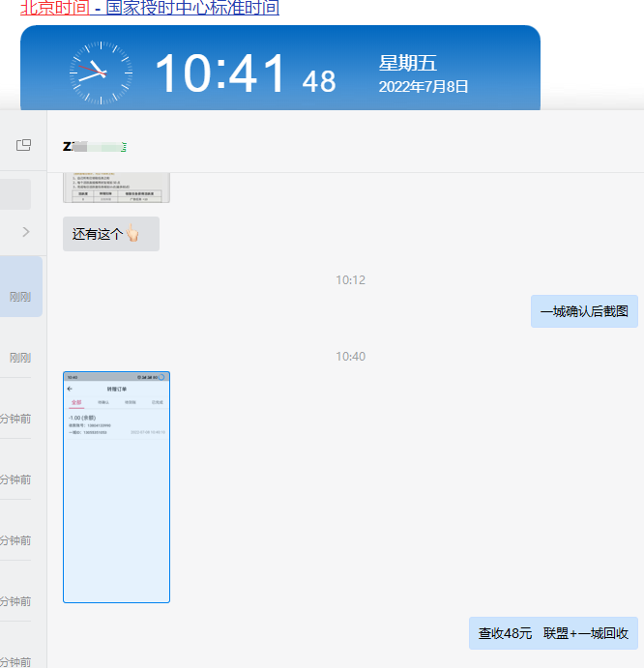Click the analog clock face icon
Screen dimensions: 644x668
[101, 73]
